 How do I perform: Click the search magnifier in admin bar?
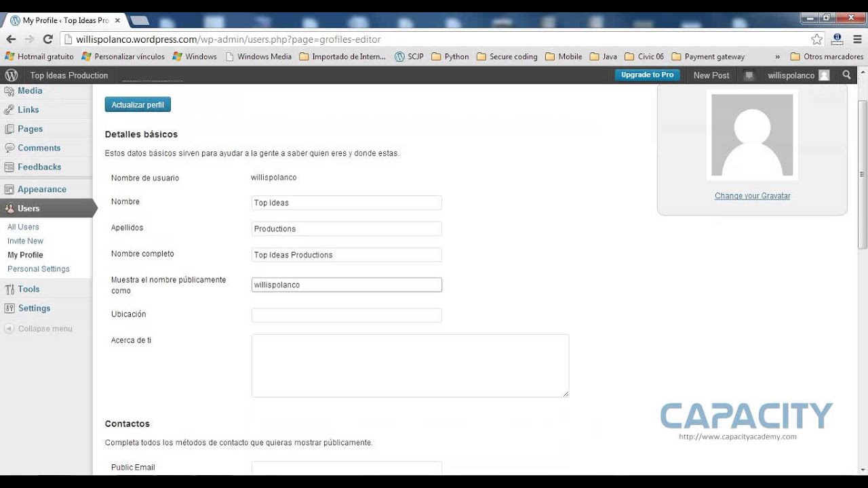coord(847,75)
